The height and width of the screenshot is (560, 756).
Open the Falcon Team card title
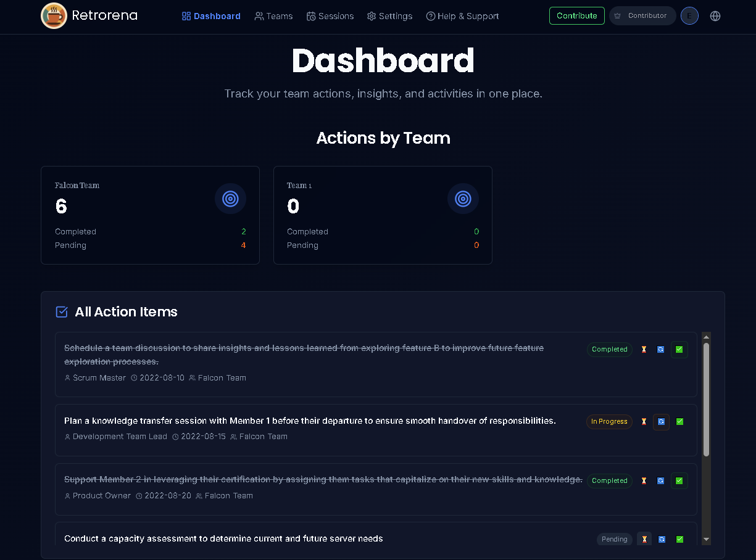click(77, 185)
